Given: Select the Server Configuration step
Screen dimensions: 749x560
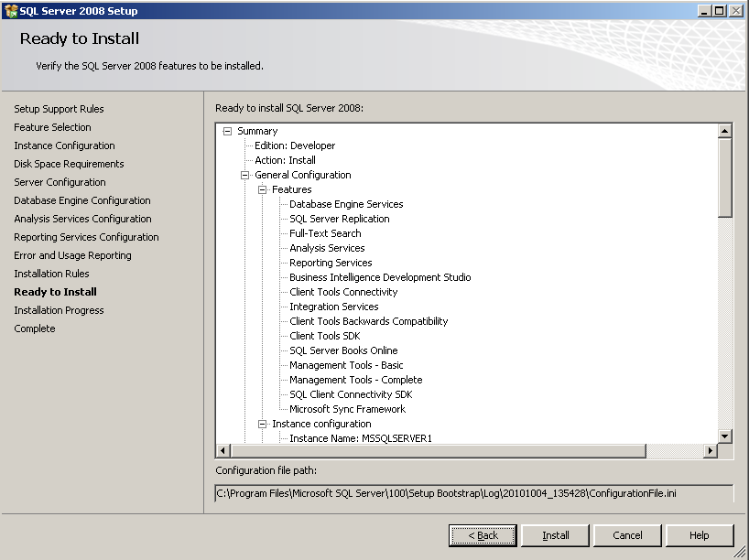Looking at the screenshot, I should pos(60,182).
